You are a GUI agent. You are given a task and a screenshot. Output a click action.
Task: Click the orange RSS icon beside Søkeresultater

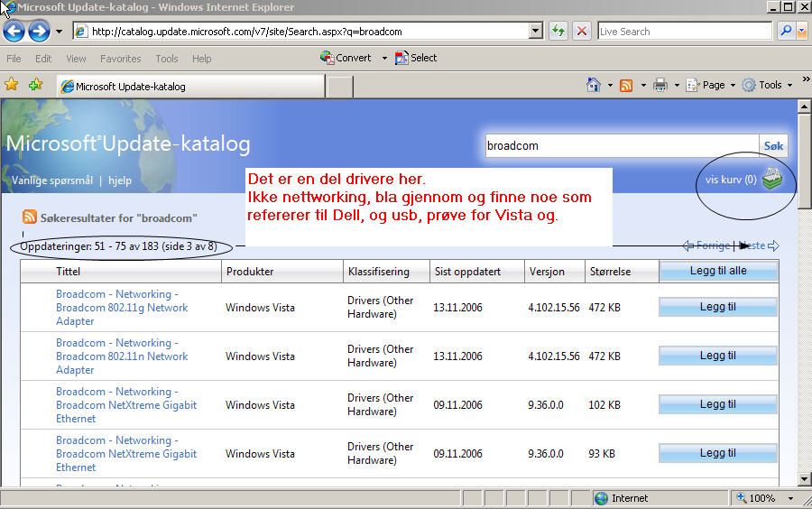29,217
